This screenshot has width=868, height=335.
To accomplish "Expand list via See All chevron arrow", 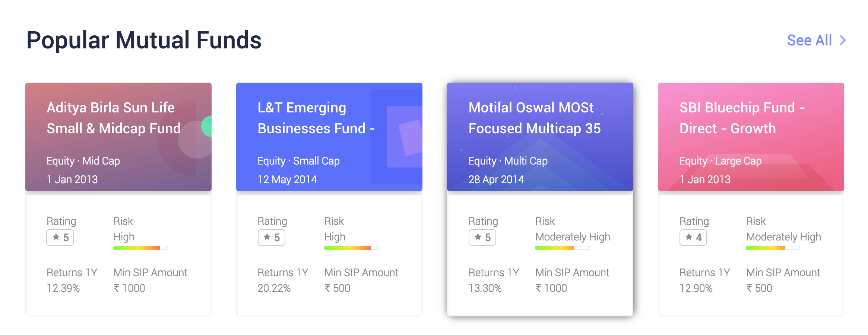I will point(843,40).
